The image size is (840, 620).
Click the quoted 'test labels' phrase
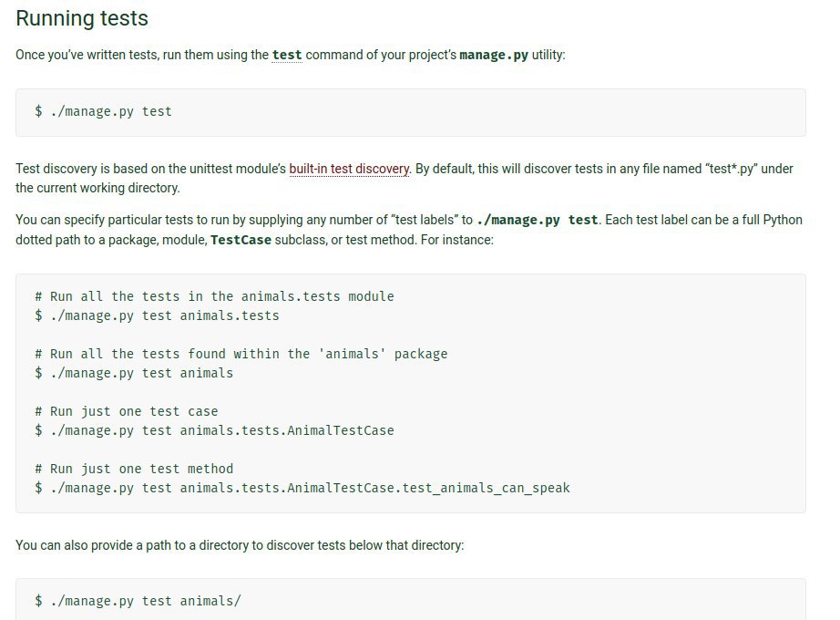[x=424, y=220]
